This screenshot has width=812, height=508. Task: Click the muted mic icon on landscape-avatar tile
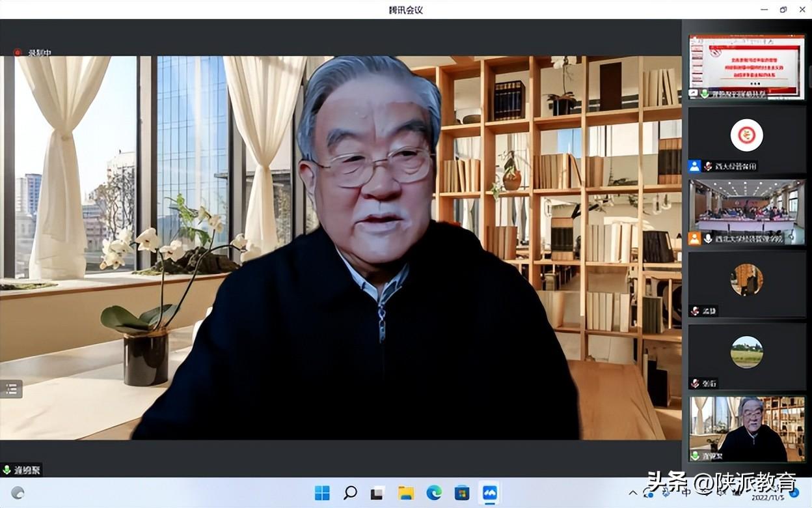click(x=695, y=383)
